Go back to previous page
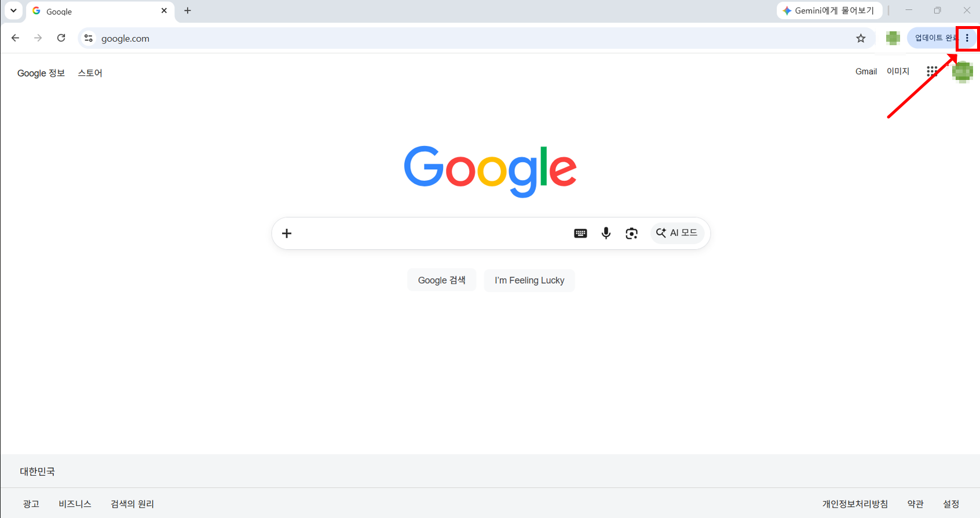Screen dimensions: 980x518 pyautogui.click(x=15, y=38)
